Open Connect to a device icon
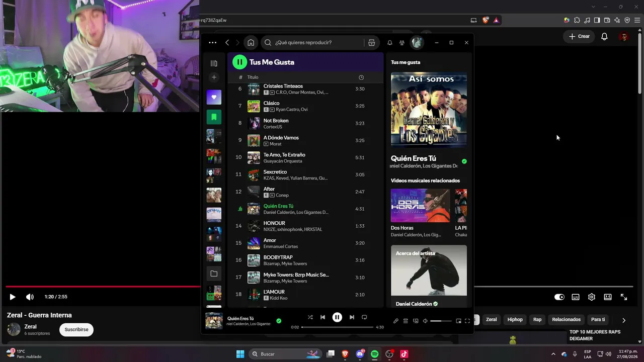The image size is (644, 362). pos(416,321)
